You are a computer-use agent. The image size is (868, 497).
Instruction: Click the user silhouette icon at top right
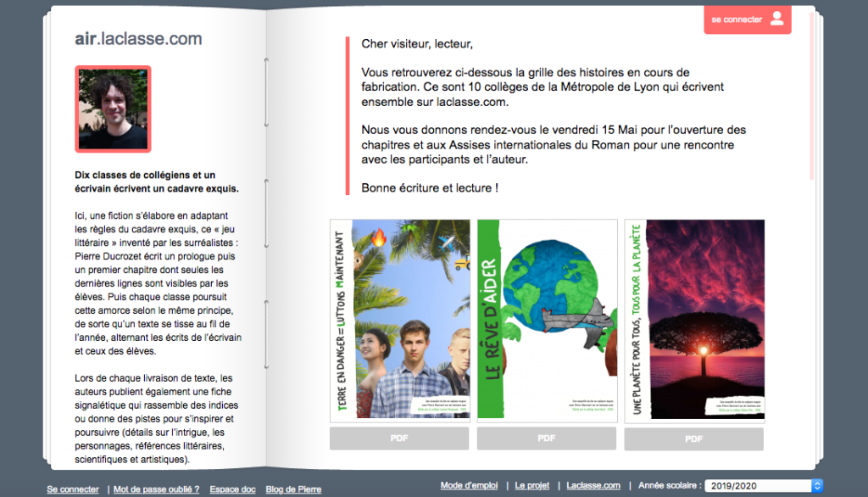pos(776,20)
